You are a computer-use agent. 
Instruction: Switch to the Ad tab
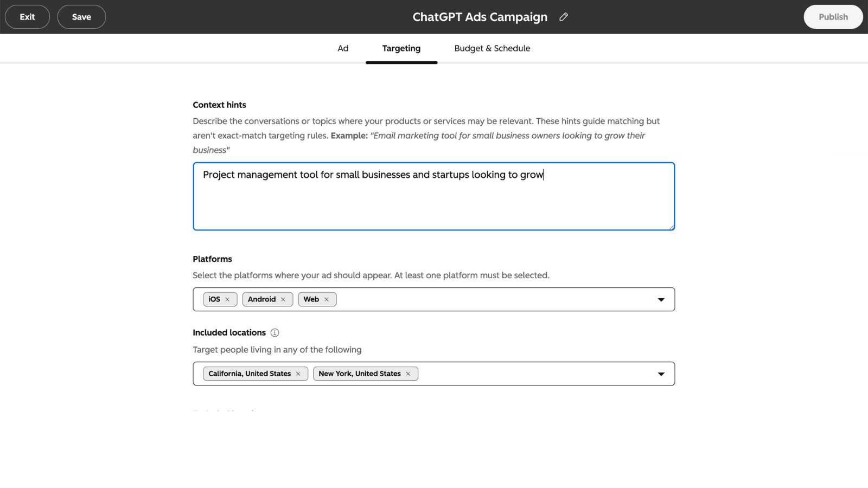[343, 48]
